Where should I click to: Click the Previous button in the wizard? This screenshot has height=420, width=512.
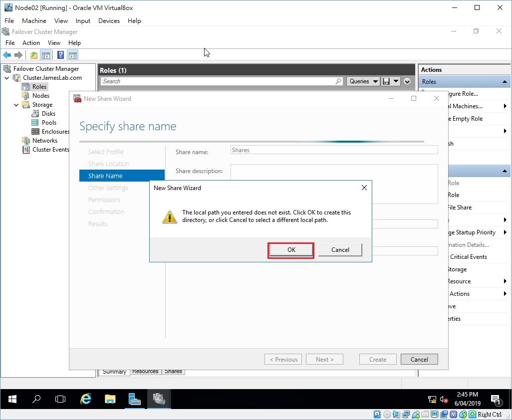click(283, 359)
